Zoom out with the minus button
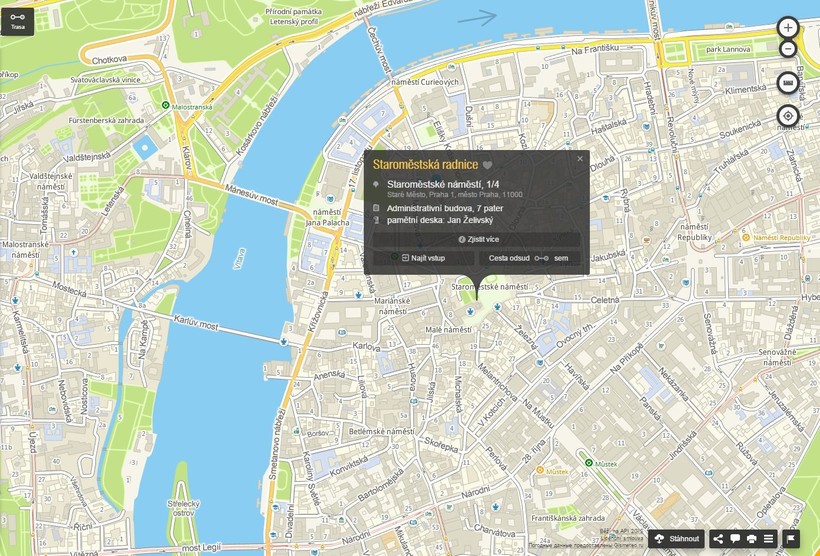This screenshot has width=820, height=556. tap(788, 49)
